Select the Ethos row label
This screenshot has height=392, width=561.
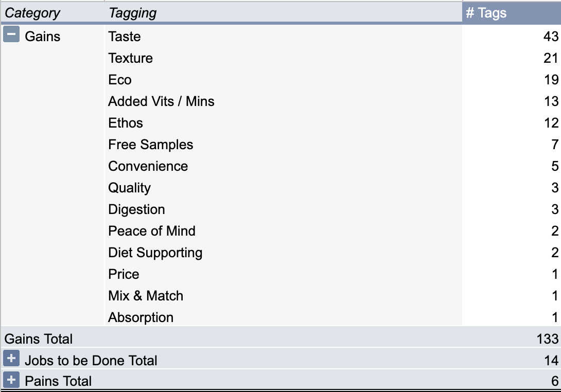(x=126, y=123)
